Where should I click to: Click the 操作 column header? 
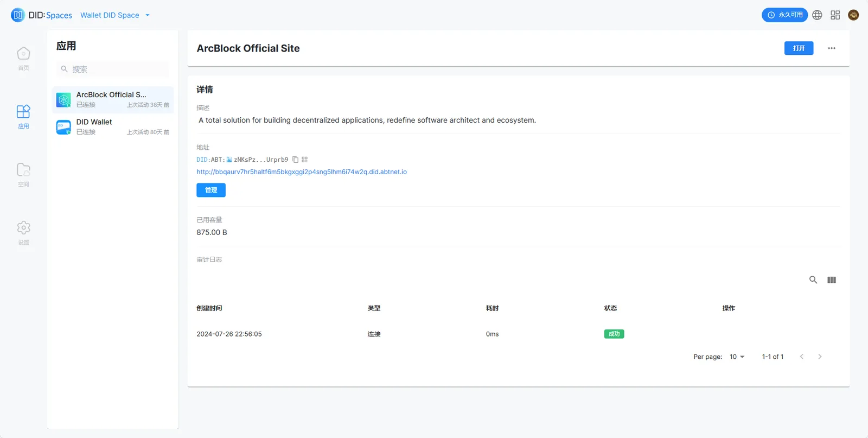point(729,308)
